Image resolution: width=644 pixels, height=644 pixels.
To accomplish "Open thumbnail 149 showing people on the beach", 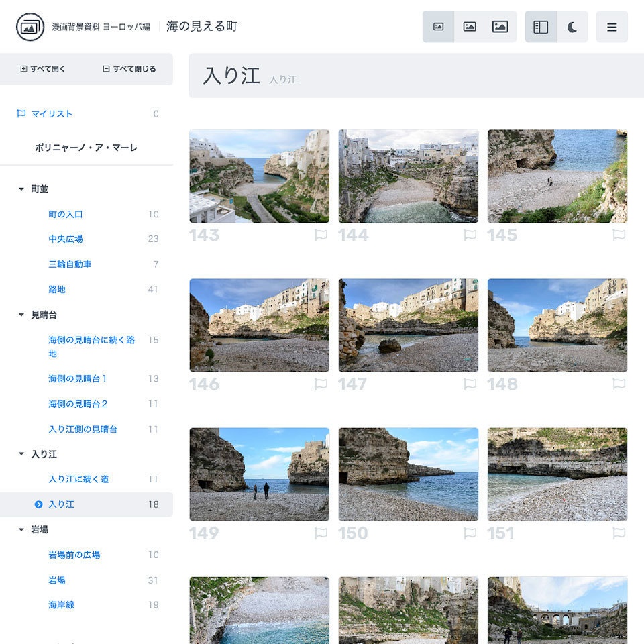I will (259, 474).
